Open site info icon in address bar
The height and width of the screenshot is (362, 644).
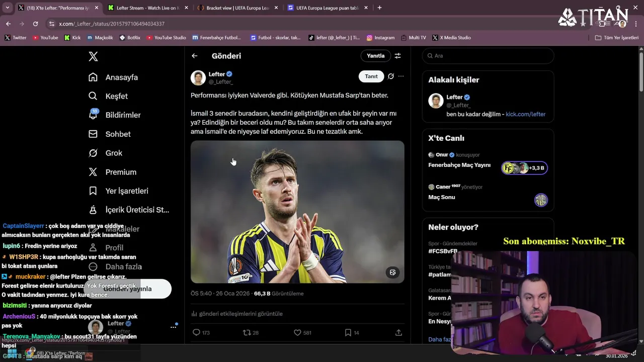coord(51,24)
